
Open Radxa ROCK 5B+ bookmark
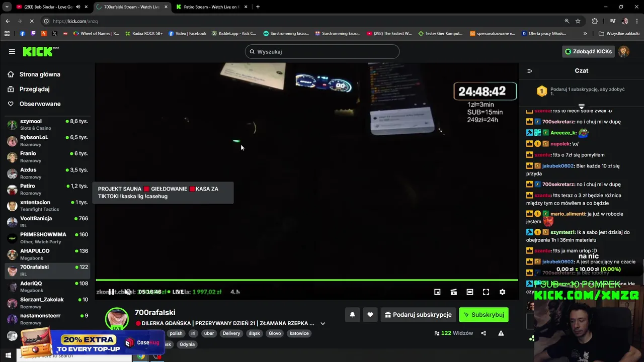coord(144,34)
